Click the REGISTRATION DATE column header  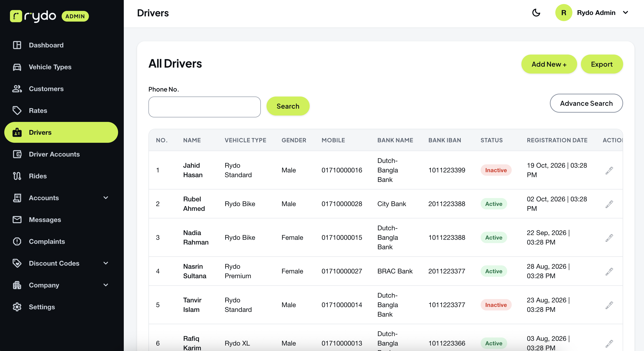tap(557, 140)
